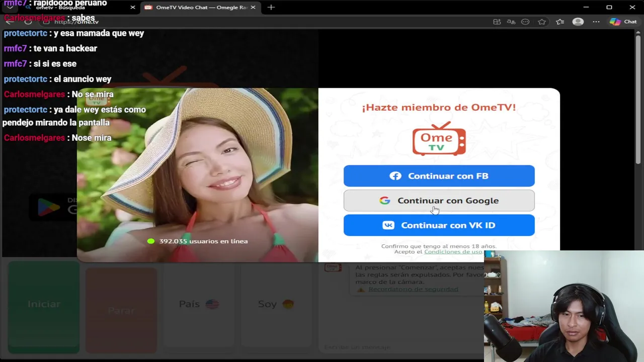The image size is (644, 362).
Task: Close the ometv - Búsqueda tab
Action: [133, 8]
